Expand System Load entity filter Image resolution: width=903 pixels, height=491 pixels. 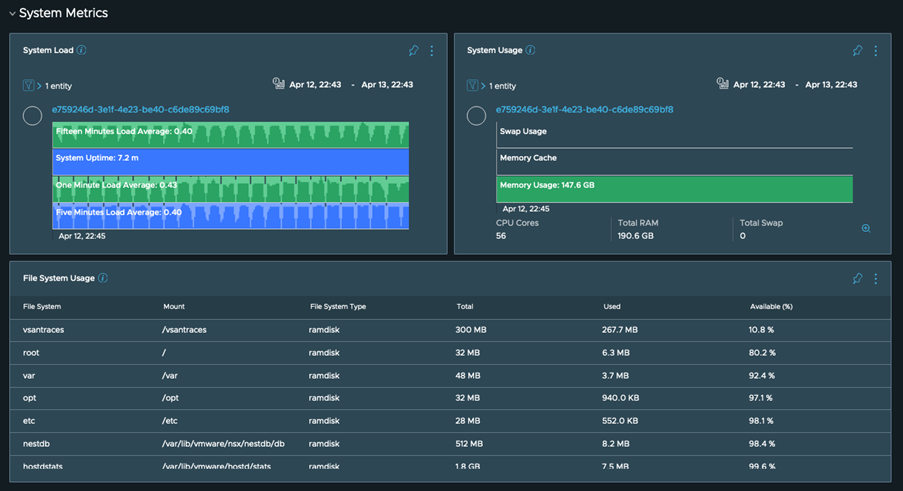tap(38, 86)
